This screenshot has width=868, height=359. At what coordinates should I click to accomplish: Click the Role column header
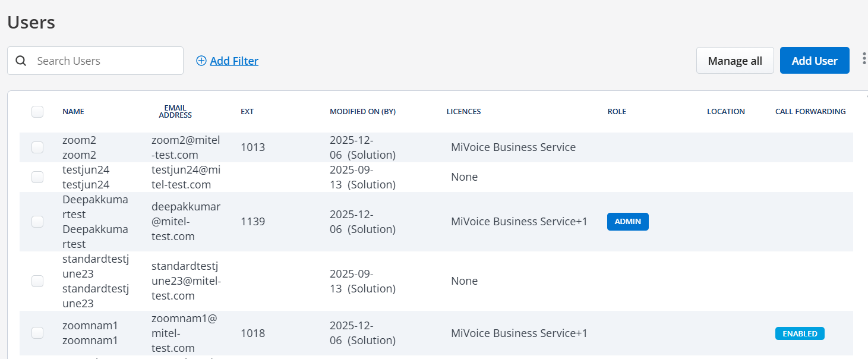click(617, 112)
